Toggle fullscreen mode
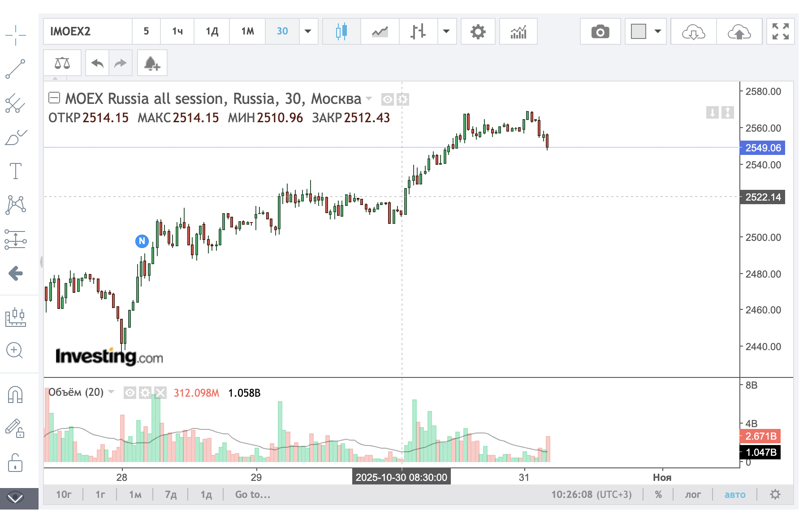The height and width of the screenshot is (514, 812). click(781, 31)
